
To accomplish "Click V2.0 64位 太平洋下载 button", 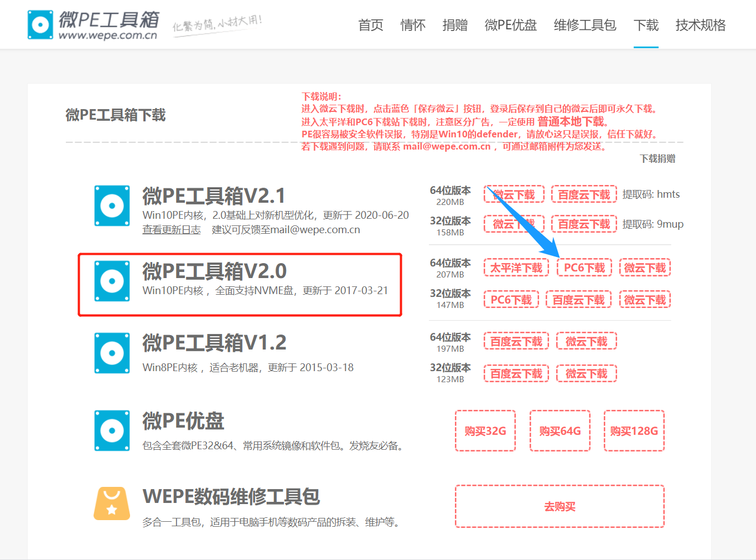I will click(x=516, y=268).
